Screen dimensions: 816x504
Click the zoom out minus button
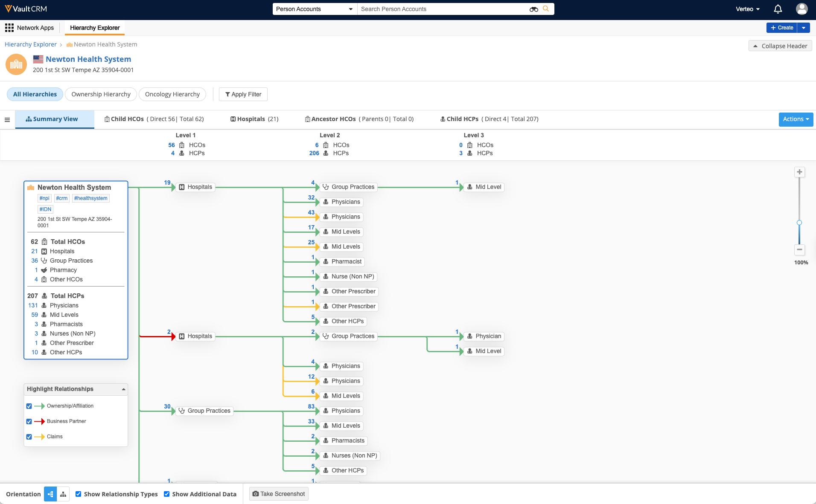click(x=799, y=250)
